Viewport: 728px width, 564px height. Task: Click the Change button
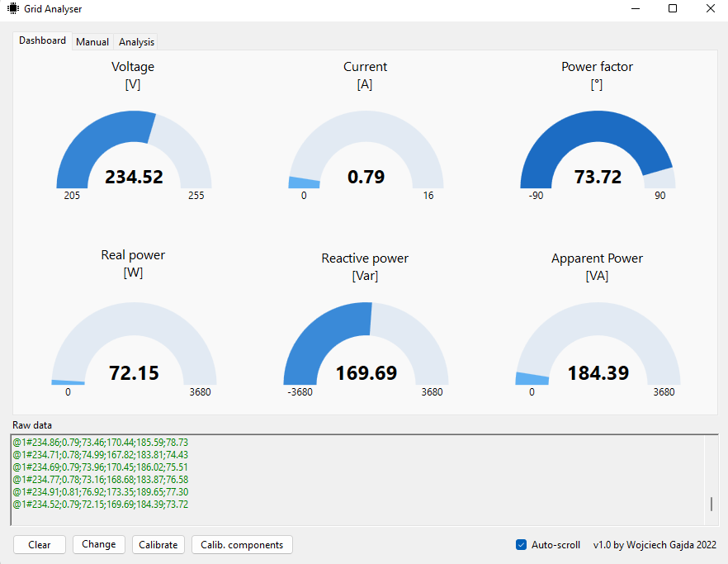click(x=99, y=544)
